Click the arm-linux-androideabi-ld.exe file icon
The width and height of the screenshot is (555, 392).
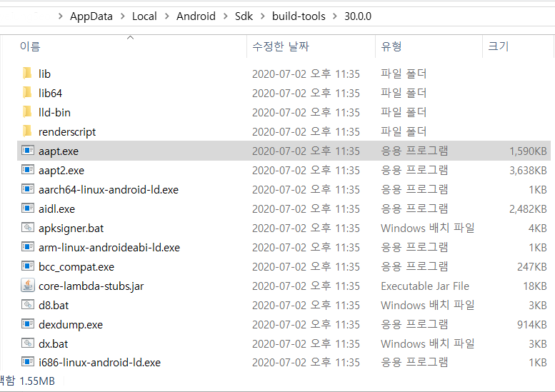28,247
